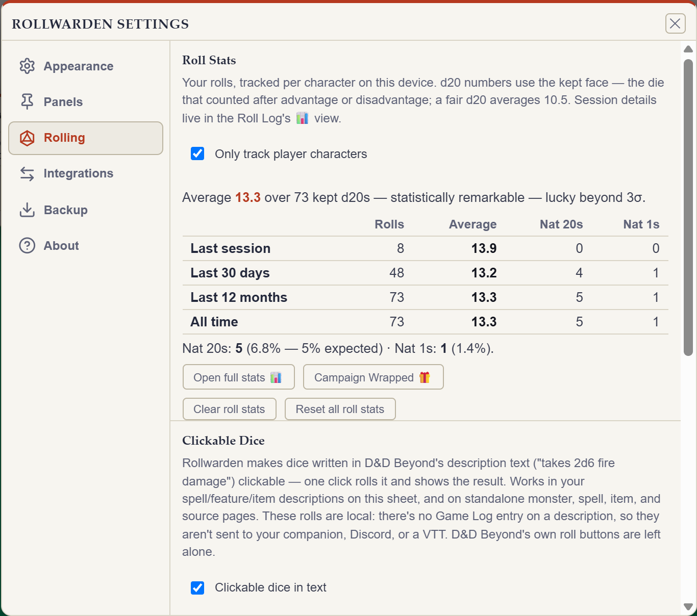Click the Rolling d20 die icon
The image size is (697, 616).
click(x=27, y=138)
